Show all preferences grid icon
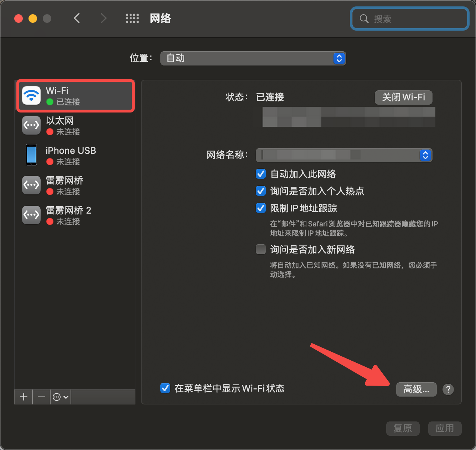 pyautogui.click(x=132, y=19)
